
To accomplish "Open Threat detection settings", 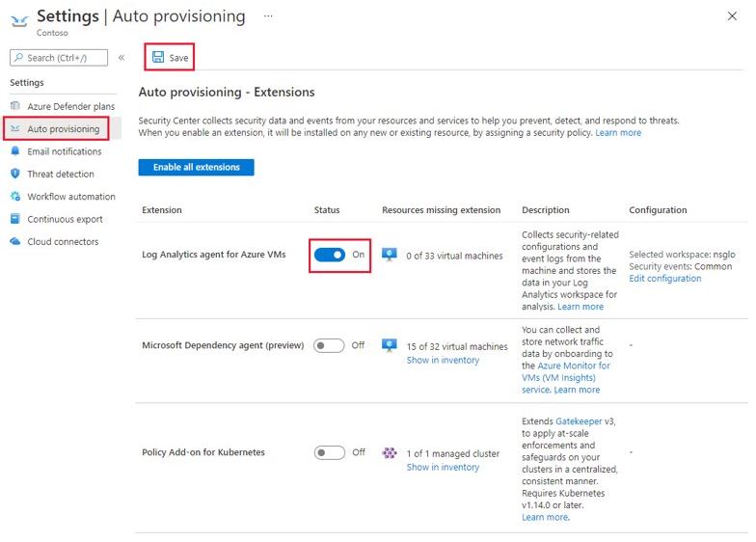I will pyautogui.click(x=63, y=174).
